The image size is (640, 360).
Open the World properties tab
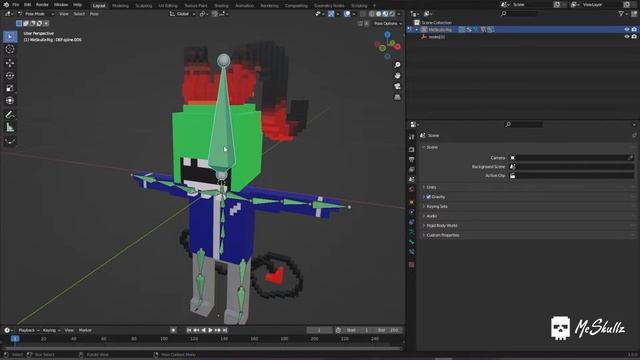click(411, 189)
